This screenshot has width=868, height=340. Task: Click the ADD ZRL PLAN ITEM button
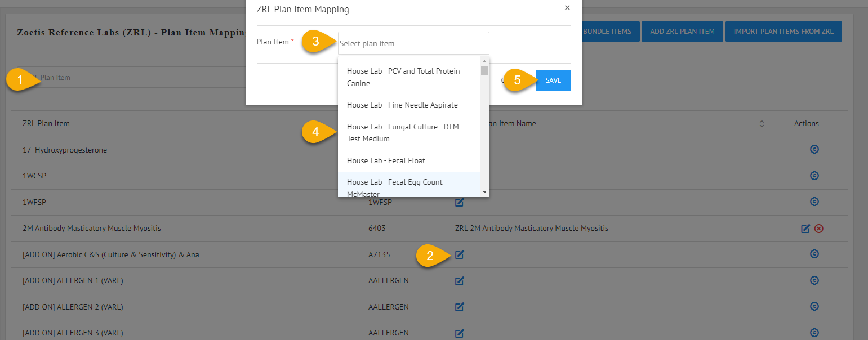point(682,32)
